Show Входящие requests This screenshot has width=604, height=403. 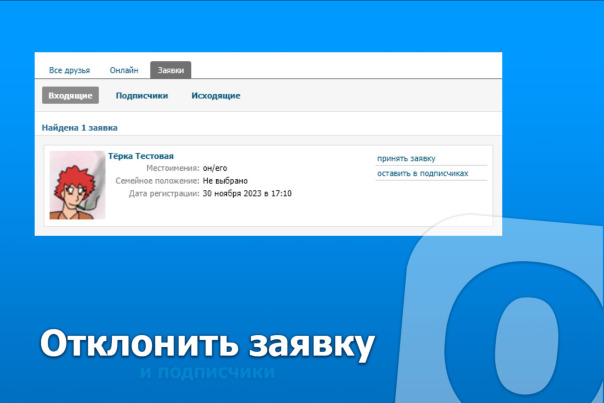click(70, 96)
